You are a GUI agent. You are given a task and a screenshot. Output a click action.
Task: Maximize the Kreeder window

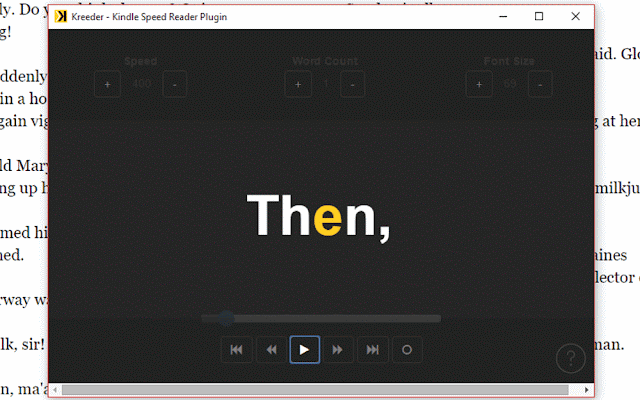[x=539, y=16]
